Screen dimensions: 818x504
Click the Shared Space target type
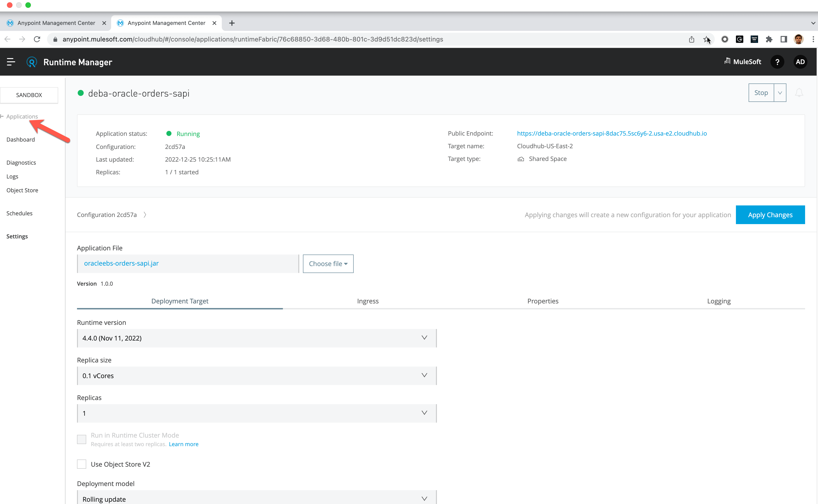point(547,159)
